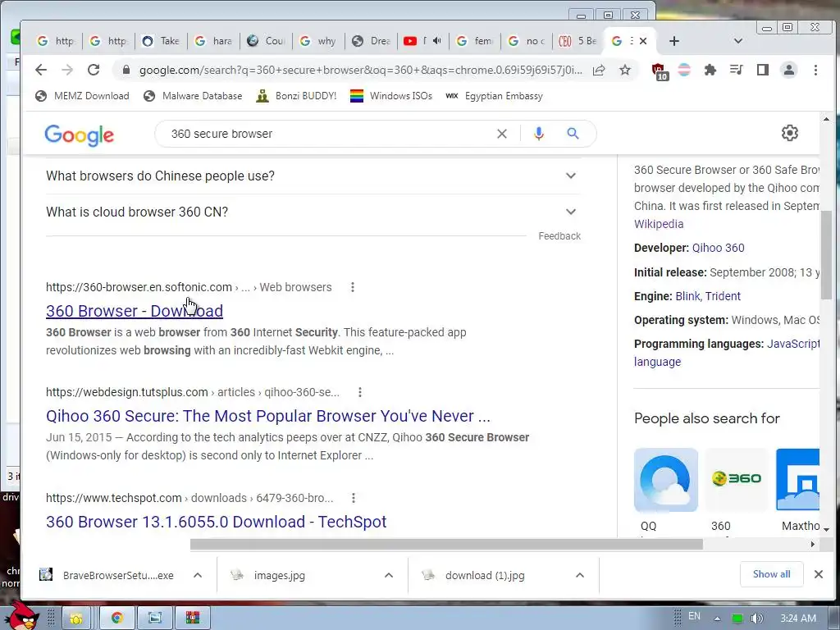Close the active Google tab
Viewport: 840px width, 630px height.
(x=643, y=41)
